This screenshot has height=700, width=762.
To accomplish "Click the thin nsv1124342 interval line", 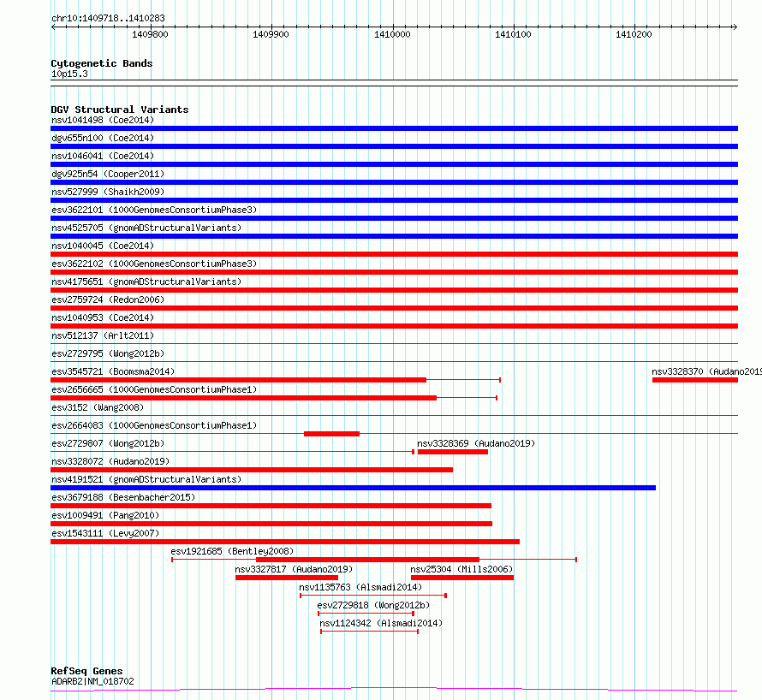I will pyautogui.click(x=369, y=632).
